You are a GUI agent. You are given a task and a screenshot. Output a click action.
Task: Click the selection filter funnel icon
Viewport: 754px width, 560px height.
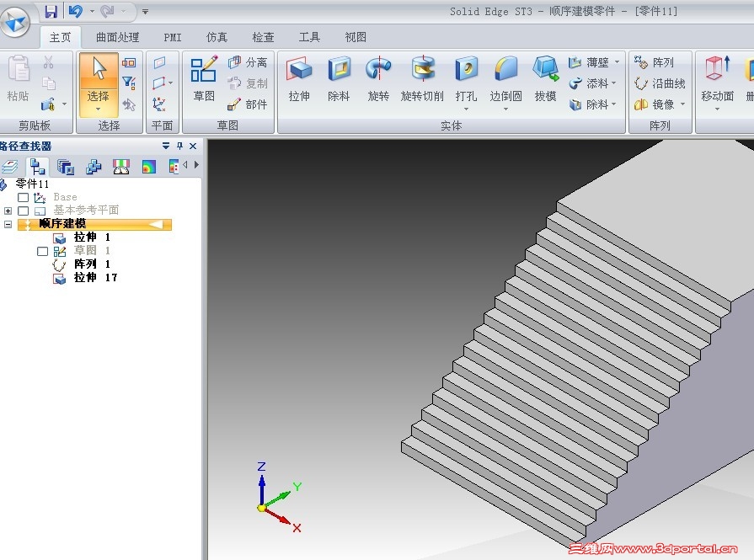pos(128,83)
